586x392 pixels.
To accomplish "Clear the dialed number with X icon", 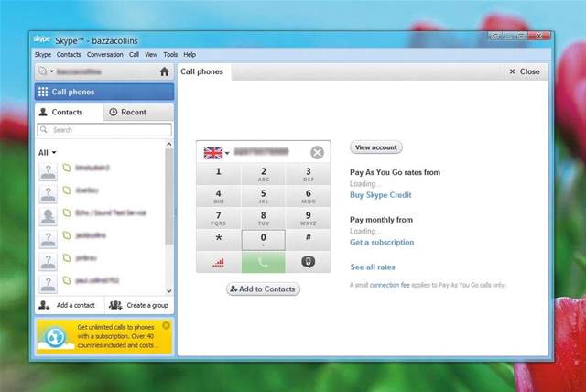I will (x=317, y=152).
